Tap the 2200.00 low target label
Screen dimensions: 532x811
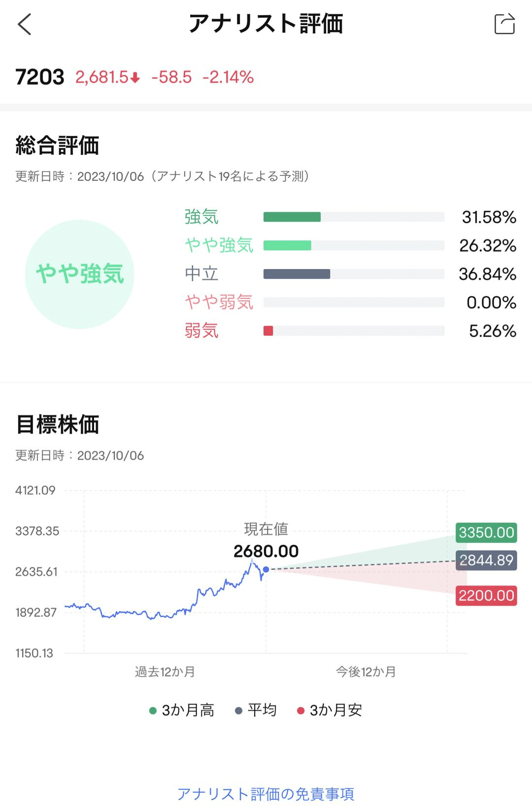[486, 596]
